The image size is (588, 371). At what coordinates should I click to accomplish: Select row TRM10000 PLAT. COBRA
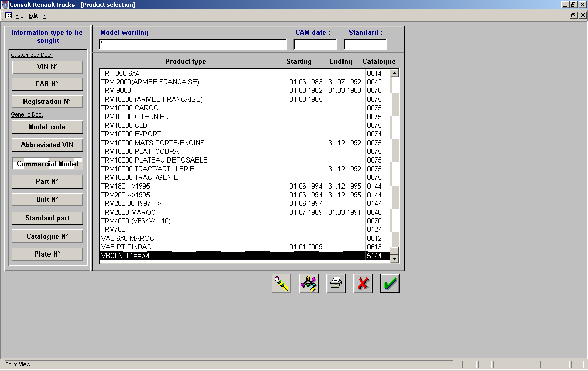click(245, 151)
